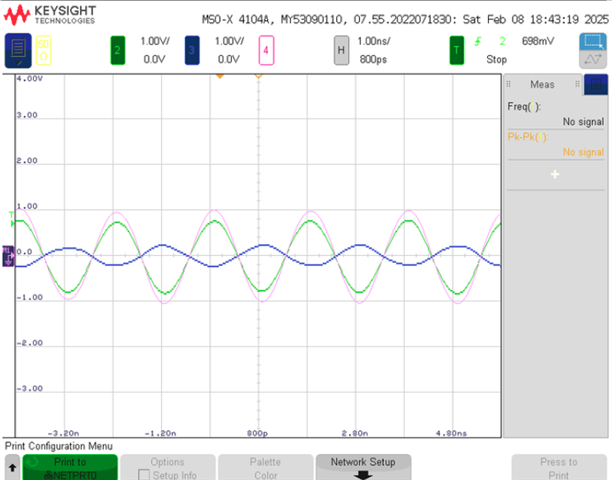
Task: Open the Meas sidebar tab
Action: coord(543,84)
